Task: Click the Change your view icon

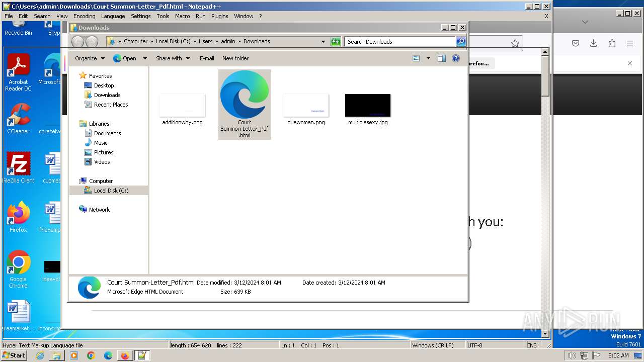Action: click(416, 58)
